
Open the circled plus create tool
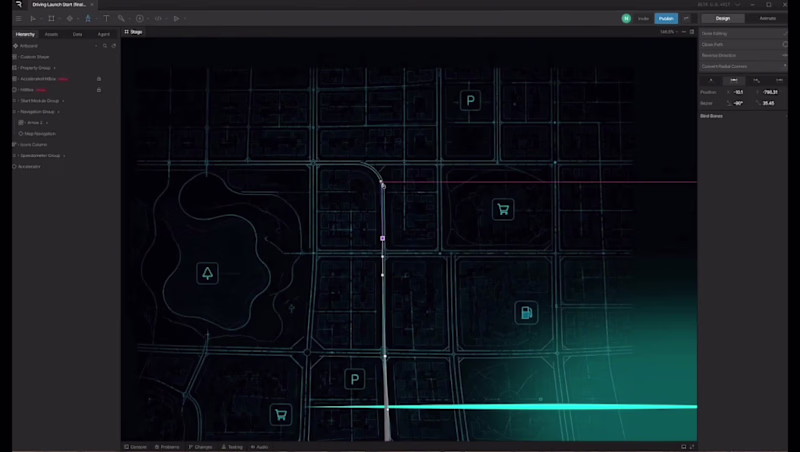pos(140,18)
